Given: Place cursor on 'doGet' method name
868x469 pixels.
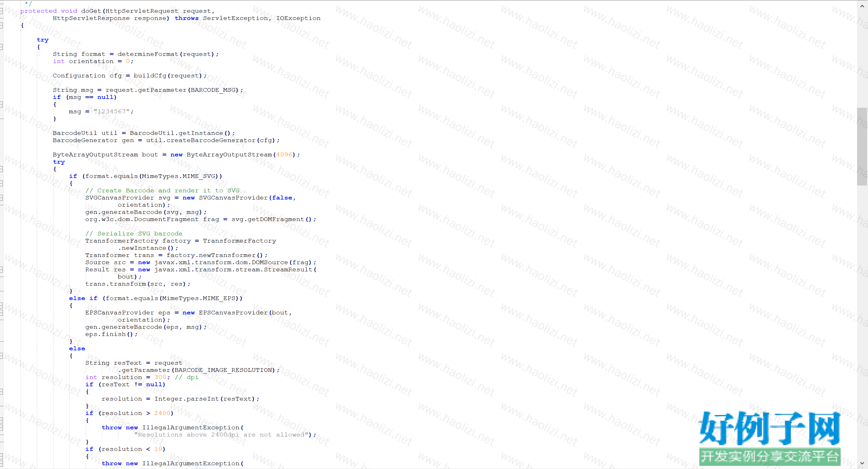Looking at the screenshot, I should click(91, 11).
